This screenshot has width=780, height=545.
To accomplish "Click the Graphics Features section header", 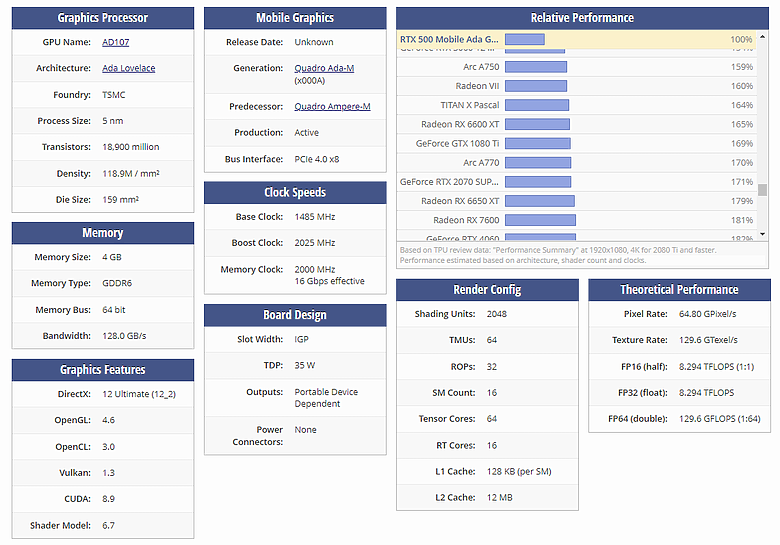I will click(x=103, y=369).
